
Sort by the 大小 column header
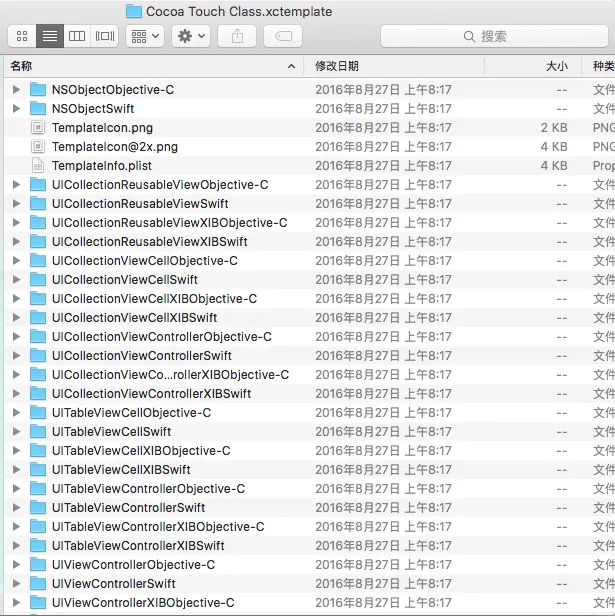(x=533, y=66)
